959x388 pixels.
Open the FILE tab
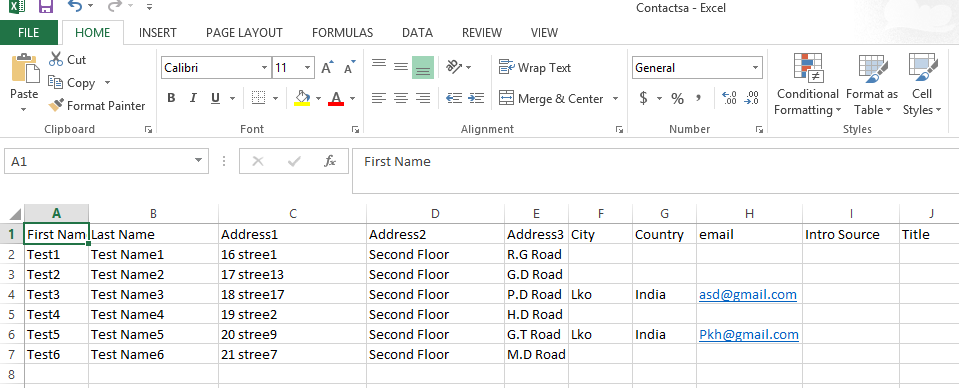pyautogui.click(x=29, y=33)
